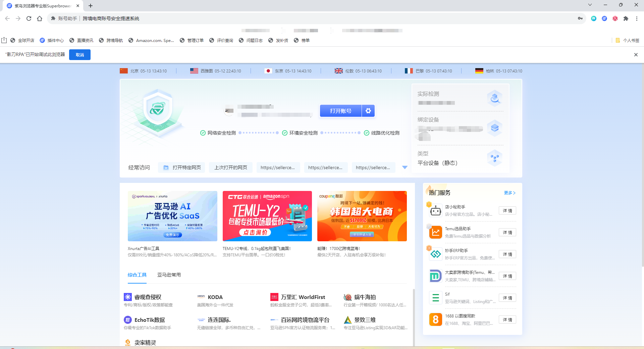Click the gear settings icon beside 打开账号
The height and width of the screenshot is (349, 644).
pos(368,111)
